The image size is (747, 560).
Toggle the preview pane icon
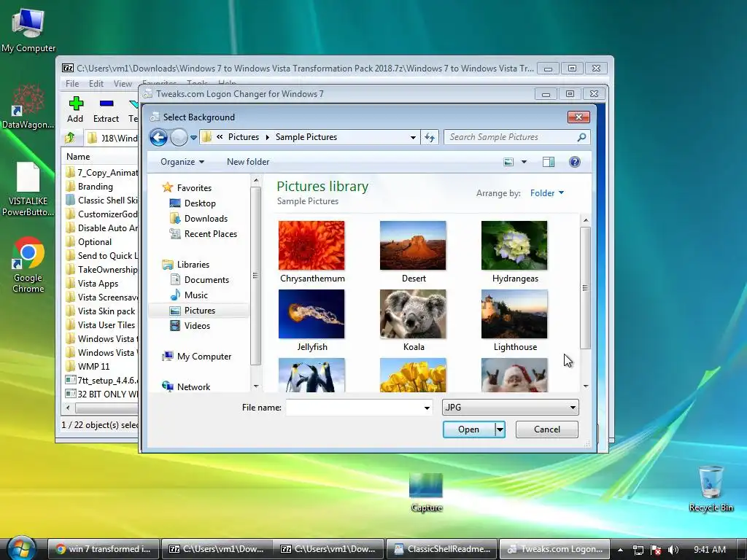(x=549, y=162)
